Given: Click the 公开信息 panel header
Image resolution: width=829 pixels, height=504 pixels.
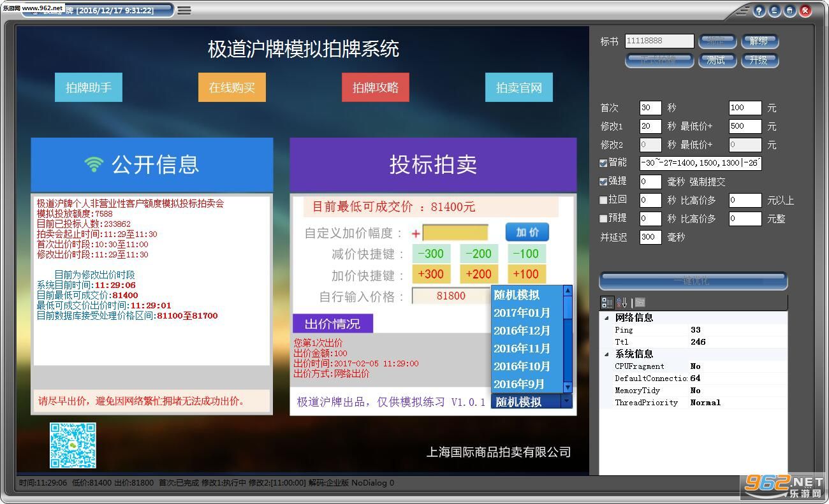Looking at the screenshot, I should click(x=152, y=164).
